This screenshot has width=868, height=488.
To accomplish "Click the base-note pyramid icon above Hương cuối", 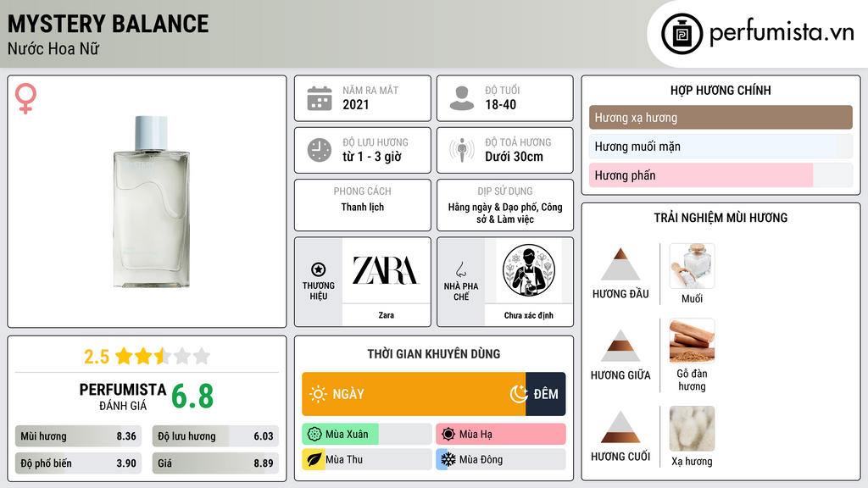I will tap(620, 427).
